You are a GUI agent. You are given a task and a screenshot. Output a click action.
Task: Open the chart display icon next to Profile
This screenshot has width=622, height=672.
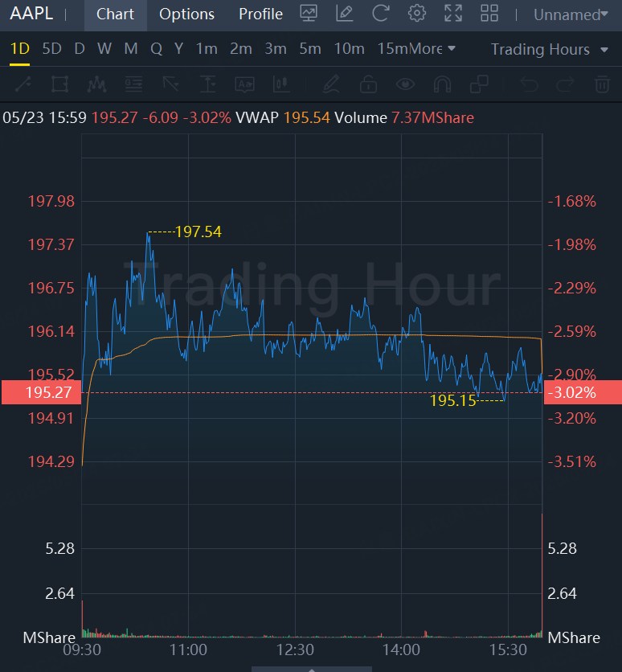click(309, 14)
